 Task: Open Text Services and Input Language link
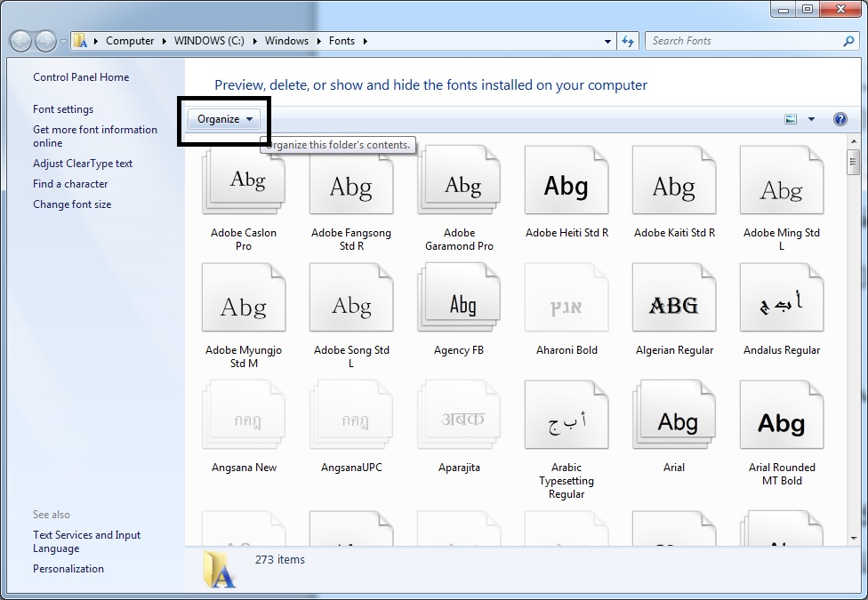(86, 541)
